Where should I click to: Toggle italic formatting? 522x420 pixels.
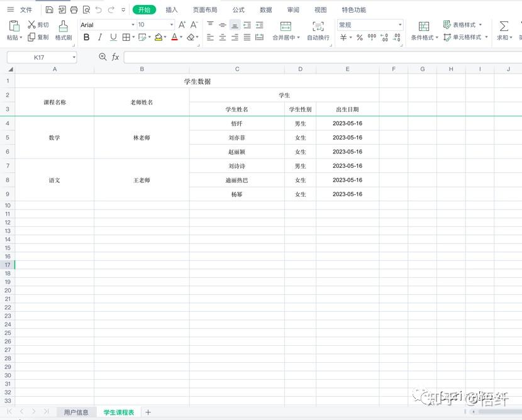(x=101, y=37)
